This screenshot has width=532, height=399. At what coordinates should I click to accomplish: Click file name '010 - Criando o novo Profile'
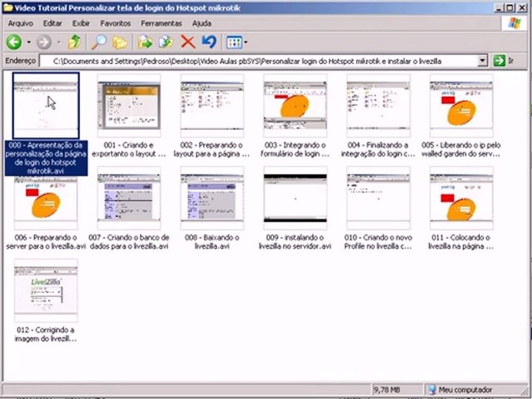tap(378, 242)
